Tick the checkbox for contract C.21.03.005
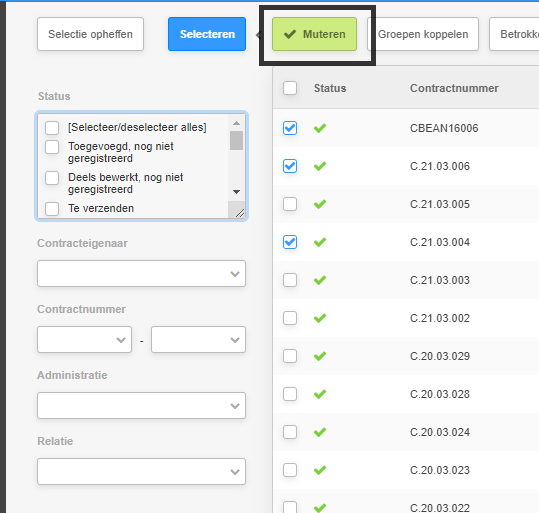Image resolution: width=539 pixels, height=513 pixels. pos(290,204)
